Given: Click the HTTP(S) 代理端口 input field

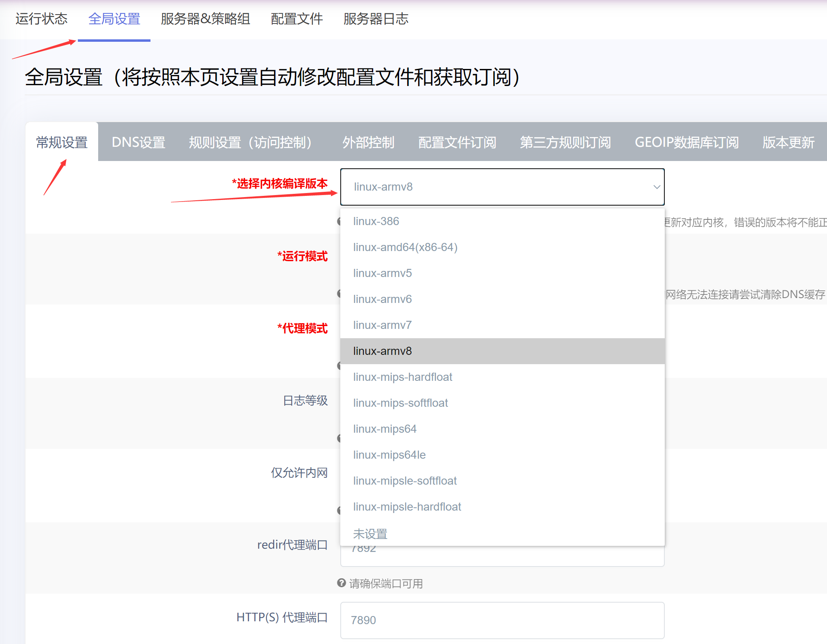Looking at the screenshot, I should pyautogui.click(x=502, y=620).
